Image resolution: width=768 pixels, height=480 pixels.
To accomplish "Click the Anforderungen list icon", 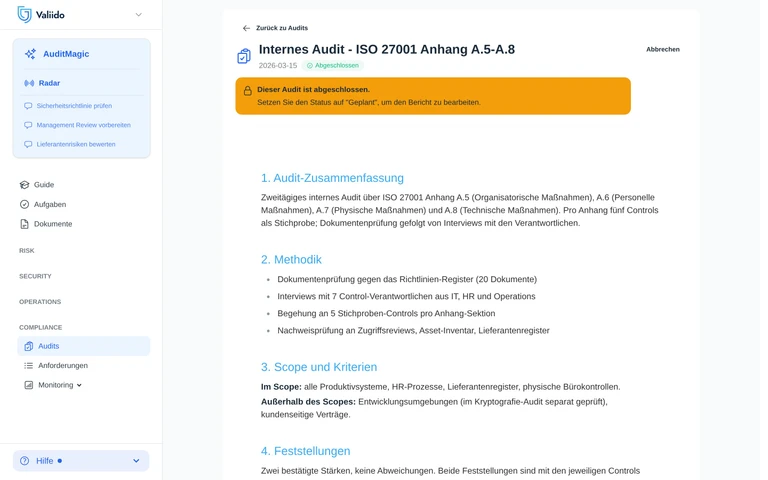I will 29,365.
